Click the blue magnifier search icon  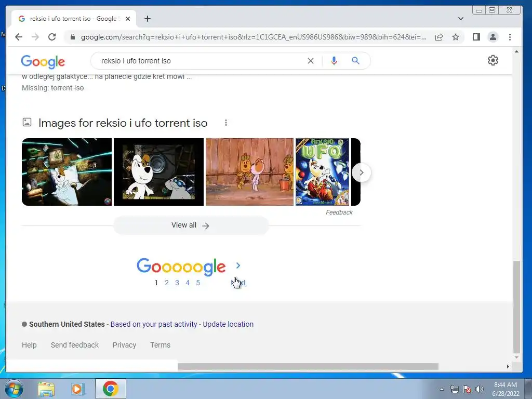(355, 61)
